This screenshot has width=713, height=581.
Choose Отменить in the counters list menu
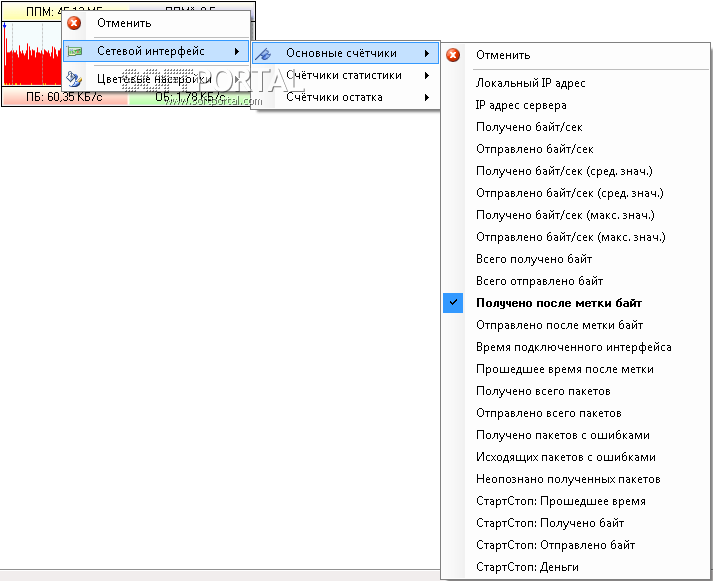576,55
